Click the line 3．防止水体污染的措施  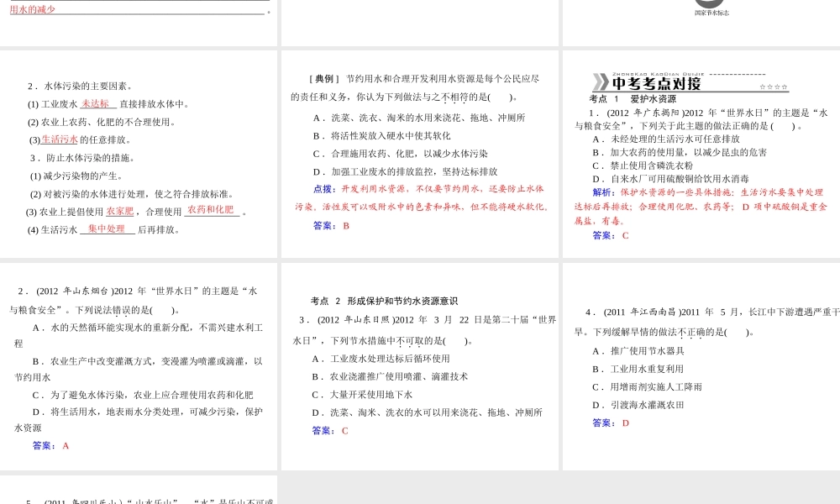82,158
